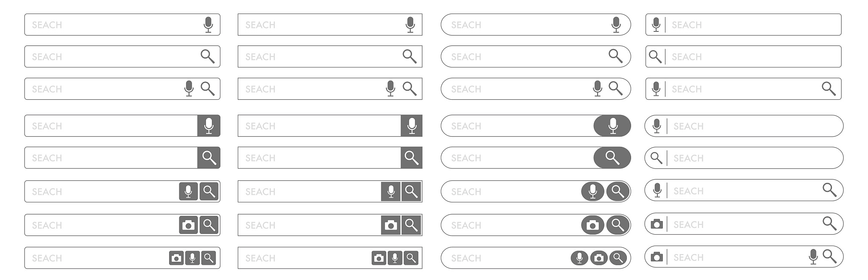Image resolution: width=868 pixels, height=280 pixels.
Task: Click magnifier left of divider in rectangular bar
Action: pos(655,56)
